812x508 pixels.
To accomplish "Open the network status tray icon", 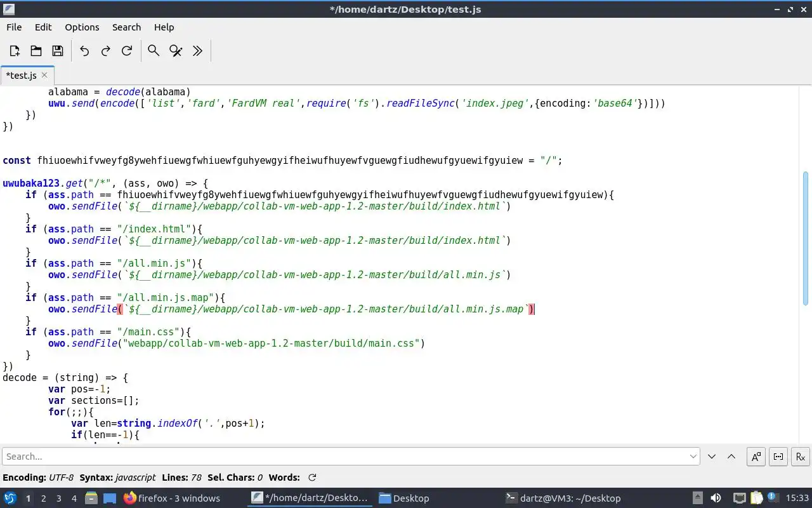I will coord(739,498).
